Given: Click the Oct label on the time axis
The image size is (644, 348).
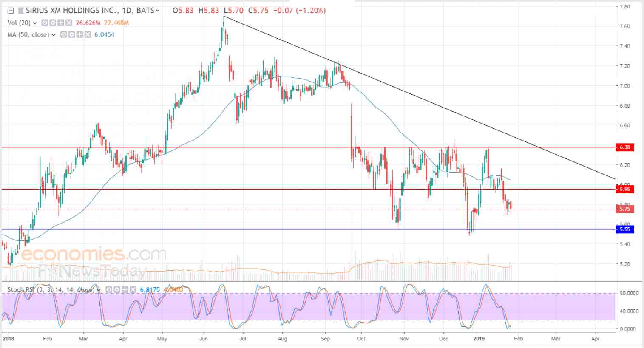Looking at the screenshot, I should pyautogui.click(x=361, y=339).
